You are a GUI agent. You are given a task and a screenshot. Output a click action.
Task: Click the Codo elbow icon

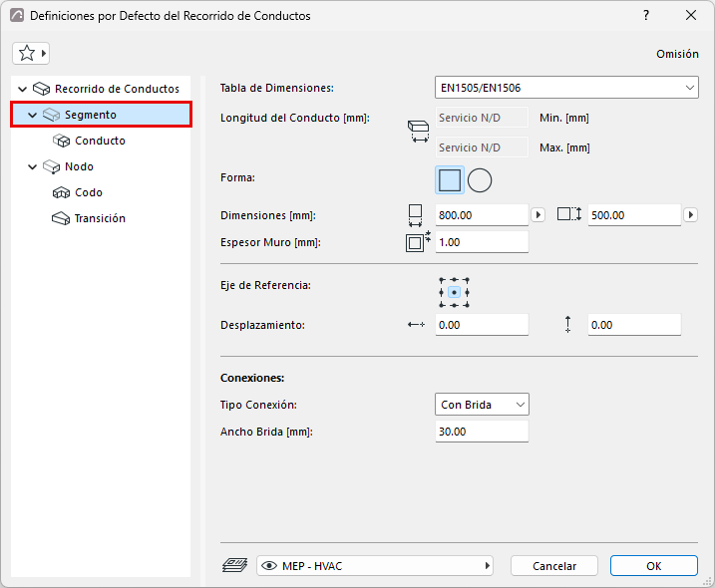click(x=61, y=192)
